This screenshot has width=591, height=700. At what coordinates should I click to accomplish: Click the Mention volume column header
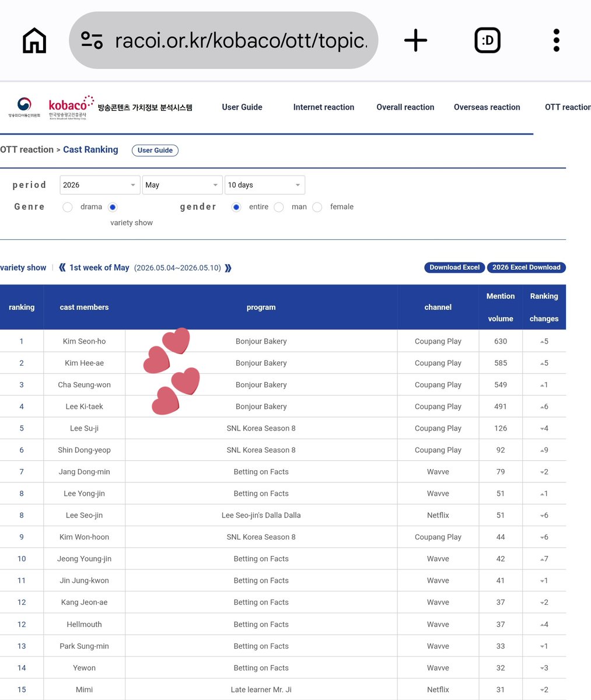[501, 307]
